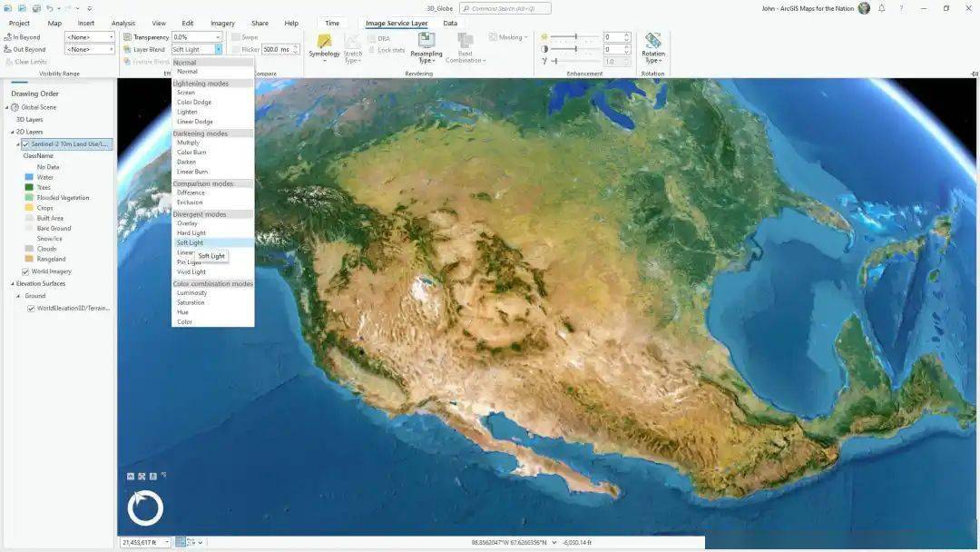Switch to the Imagery ribbon tab
Viewport: 980px width, 552px height.
[222, 23]
